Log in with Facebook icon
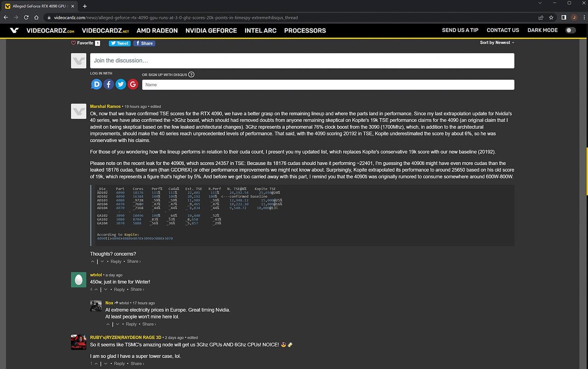 (x=108, y=84)
